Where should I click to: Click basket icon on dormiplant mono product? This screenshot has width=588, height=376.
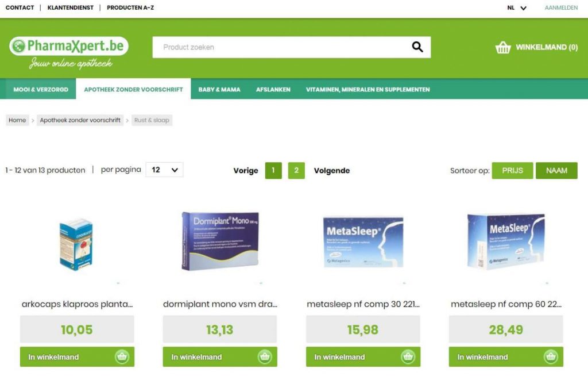click(265, 356)
